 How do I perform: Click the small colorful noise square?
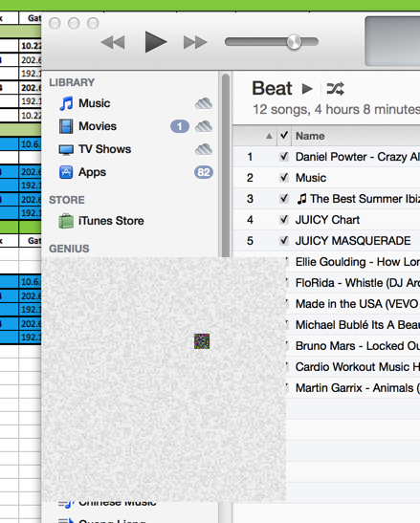(202, 341)
